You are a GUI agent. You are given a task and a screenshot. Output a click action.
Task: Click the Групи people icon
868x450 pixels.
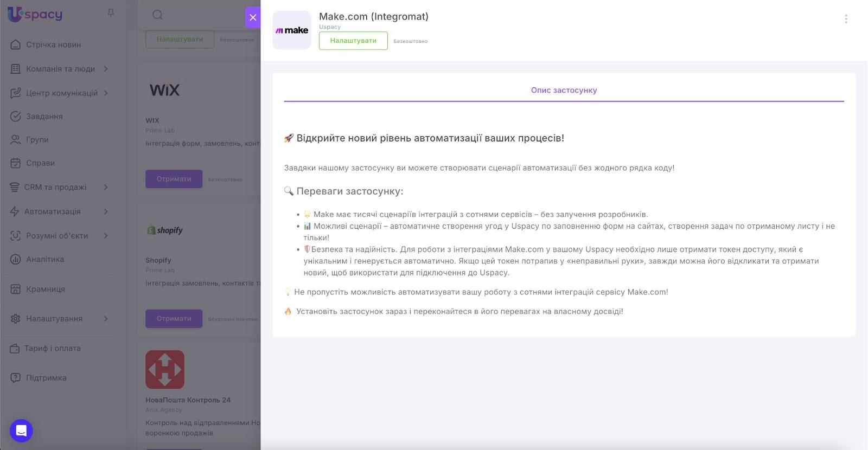tap(16, 139)
